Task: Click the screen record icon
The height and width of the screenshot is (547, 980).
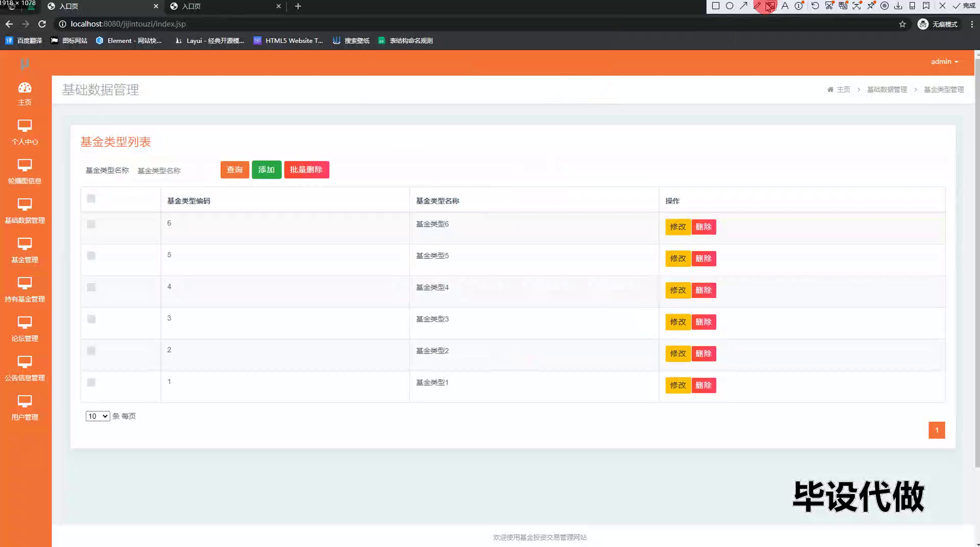Action: (885, 6)
